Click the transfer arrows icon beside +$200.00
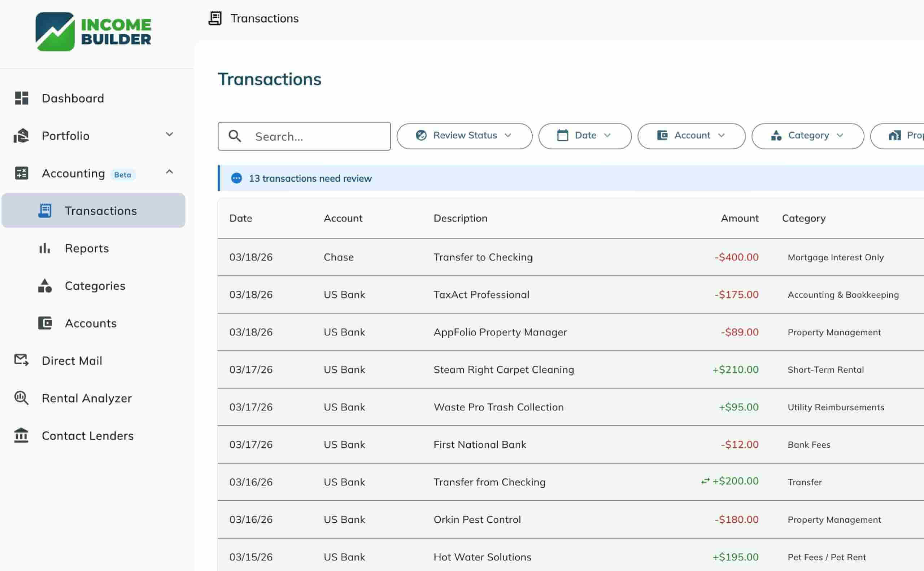 pyautogui.click(x=705, y=481)
